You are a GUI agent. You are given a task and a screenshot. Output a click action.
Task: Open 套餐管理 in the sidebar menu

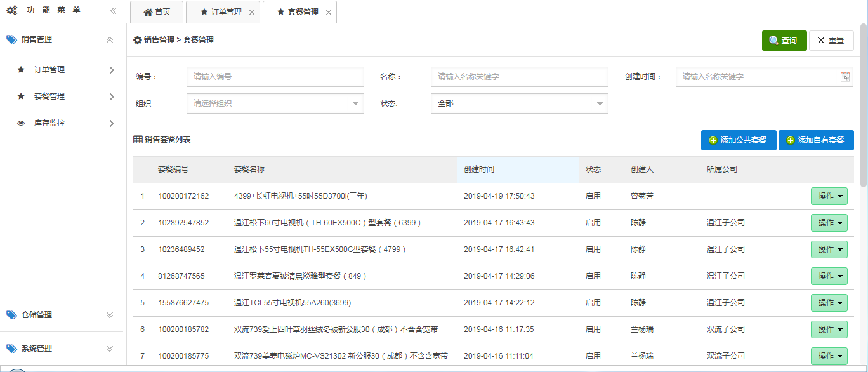49,96
